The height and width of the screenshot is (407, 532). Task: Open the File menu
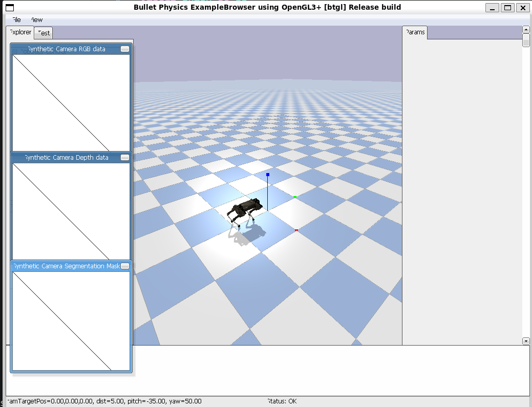point(16,19)
